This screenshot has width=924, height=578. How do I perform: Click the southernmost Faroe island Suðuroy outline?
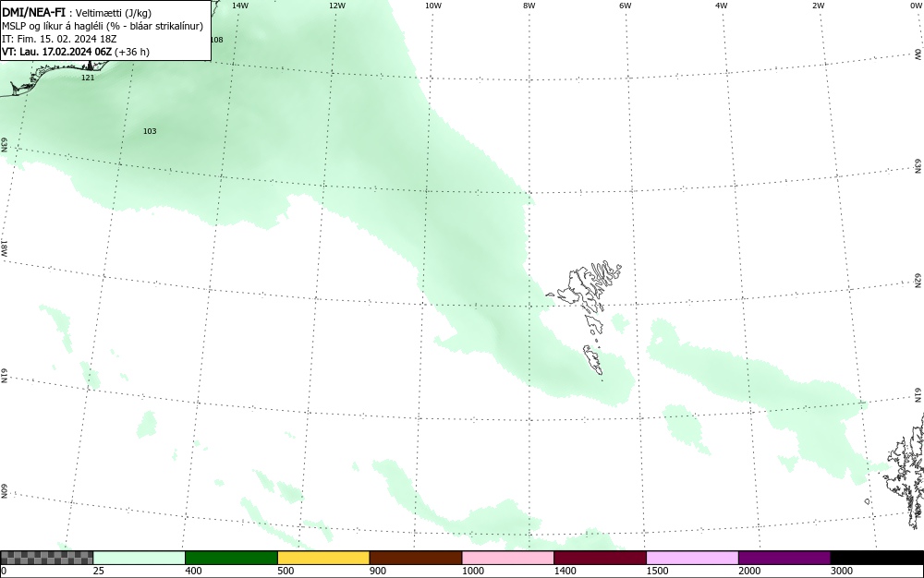[x=593, y=359]
